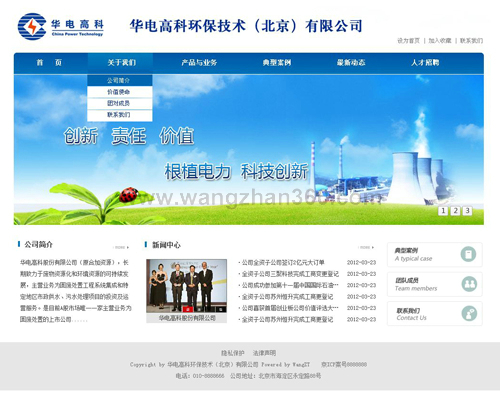
Task: Click the contact icon for 联系我们
Action: tap(469, 314)
